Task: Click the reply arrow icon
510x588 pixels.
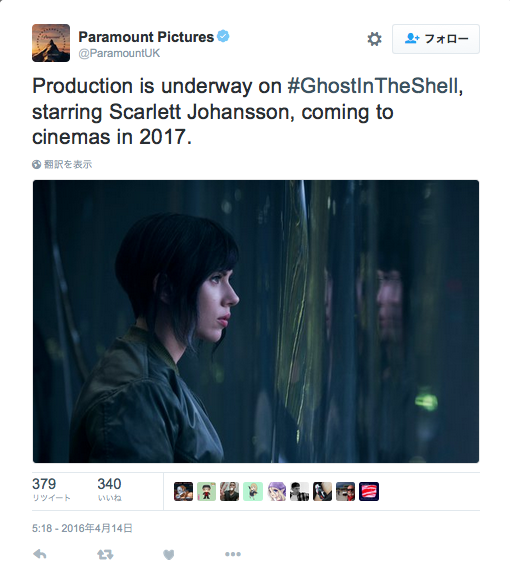Action: pyautogui.click(x=40, y=554)
